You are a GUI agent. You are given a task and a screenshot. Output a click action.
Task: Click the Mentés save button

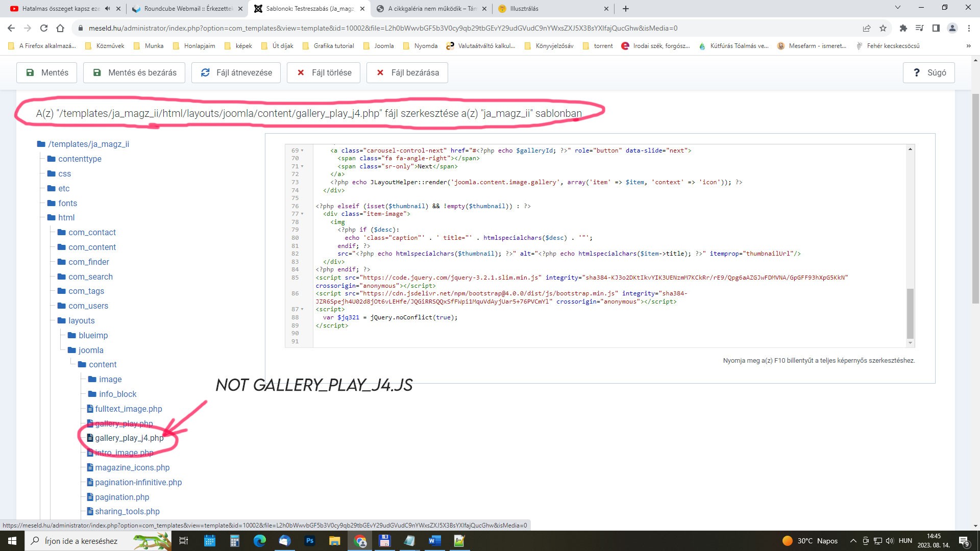pyautogui.click(x=46, y=72)
